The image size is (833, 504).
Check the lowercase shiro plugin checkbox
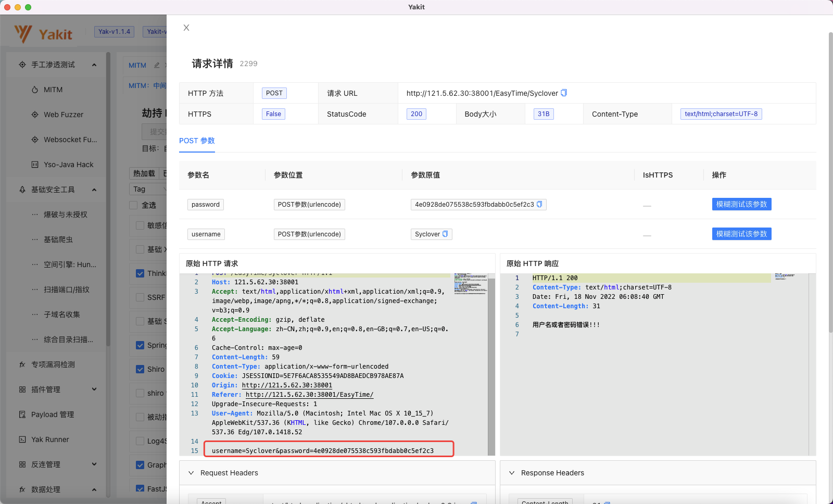point(140,393)
